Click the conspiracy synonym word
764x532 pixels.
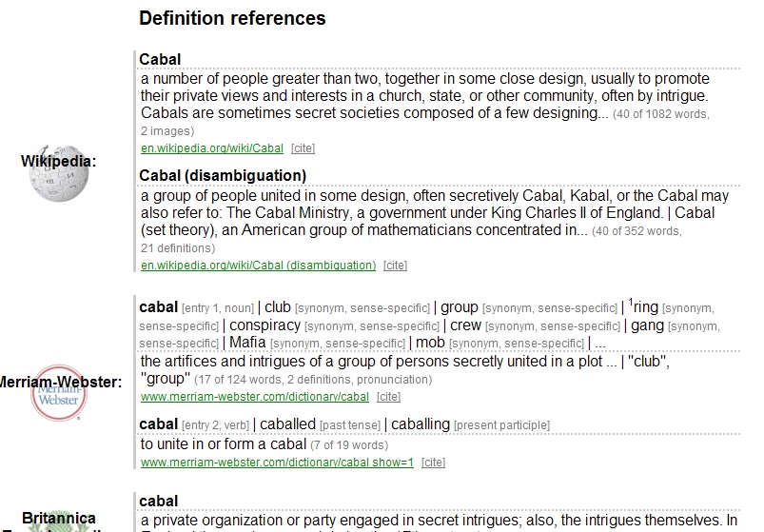pos(264,325)
